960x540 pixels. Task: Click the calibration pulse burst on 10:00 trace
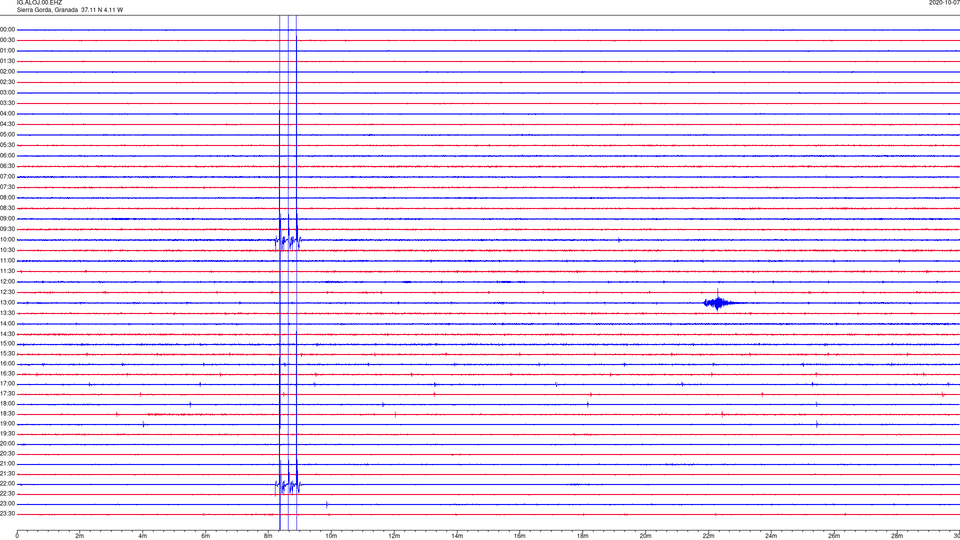point(288,240)
